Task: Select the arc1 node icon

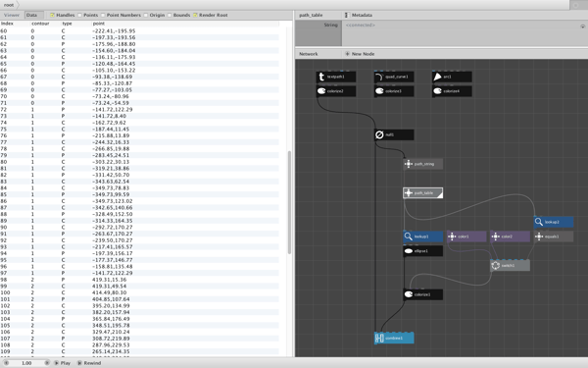Action: pyautogui.click(x=437, y=77)
